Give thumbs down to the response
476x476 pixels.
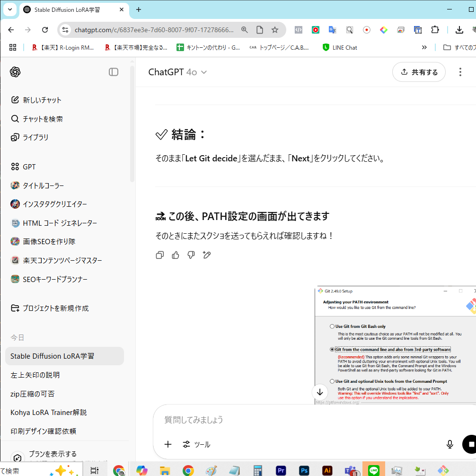point(191,255)
